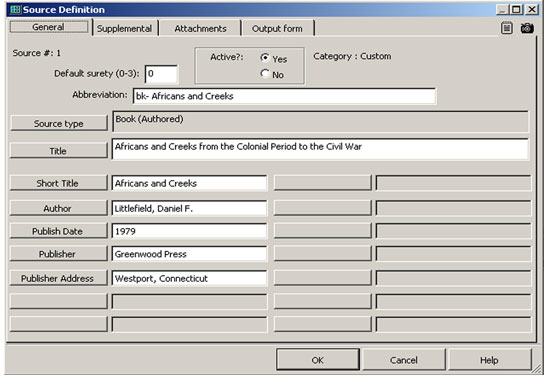Click the 'Source #: 1' label

pos(37,53)
